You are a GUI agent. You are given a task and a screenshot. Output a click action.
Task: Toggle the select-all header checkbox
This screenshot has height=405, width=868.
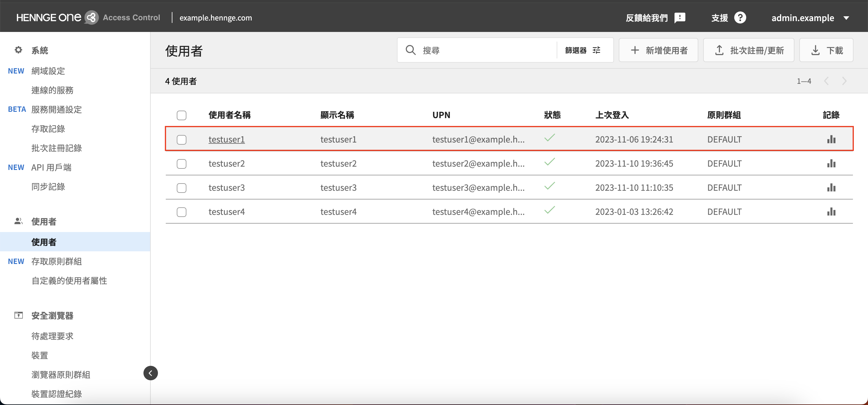point(182,115)
